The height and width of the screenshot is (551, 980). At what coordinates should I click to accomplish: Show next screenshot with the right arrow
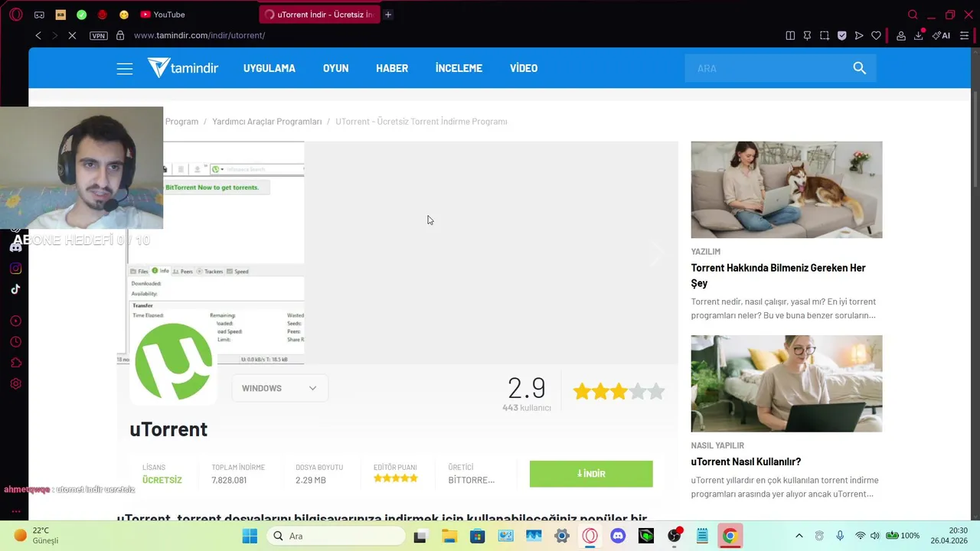click(x=656, y=253)
